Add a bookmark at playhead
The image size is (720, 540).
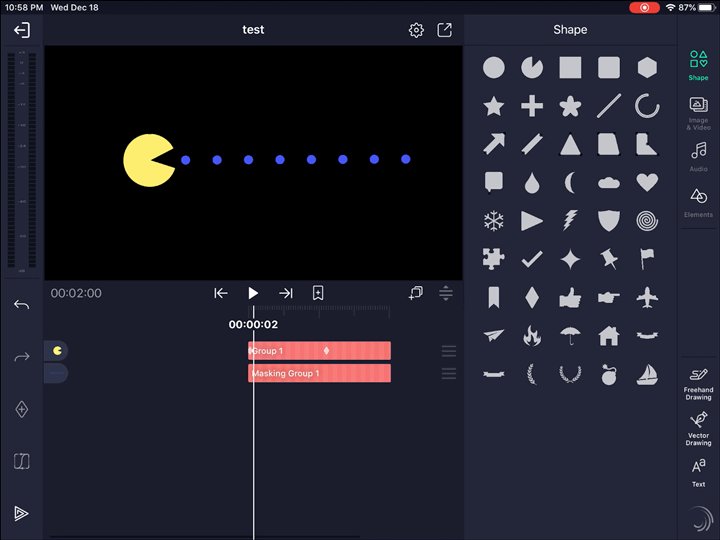(318, 293)
